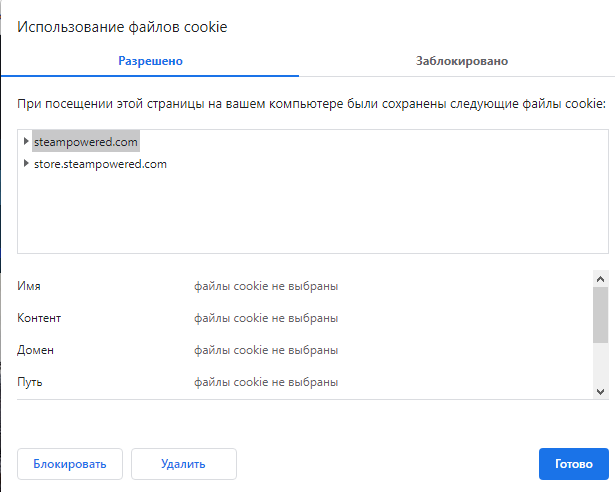Click the value beside Домен
This screenshot has height=492, width=615.
tap(266, 350)
